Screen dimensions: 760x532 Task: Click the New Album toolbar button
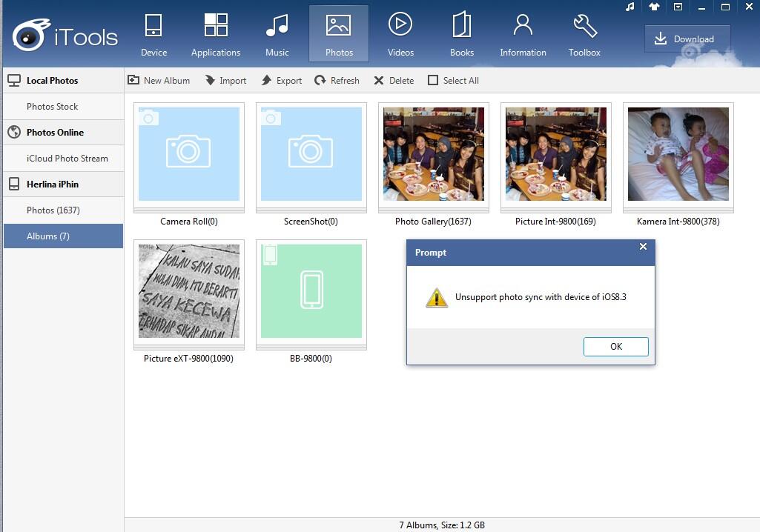[159, 81]
